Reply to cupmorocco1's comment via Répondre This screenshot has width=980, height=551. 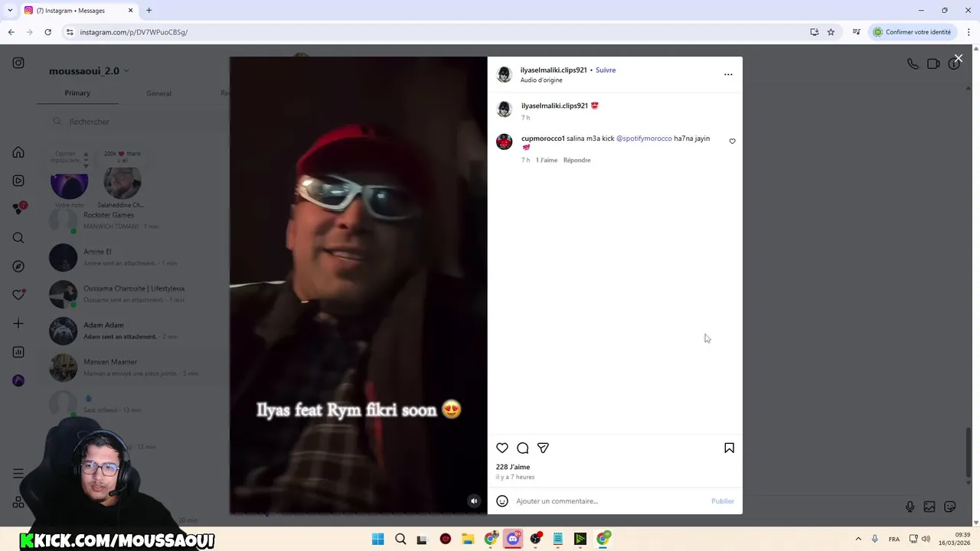coord(577,160)
